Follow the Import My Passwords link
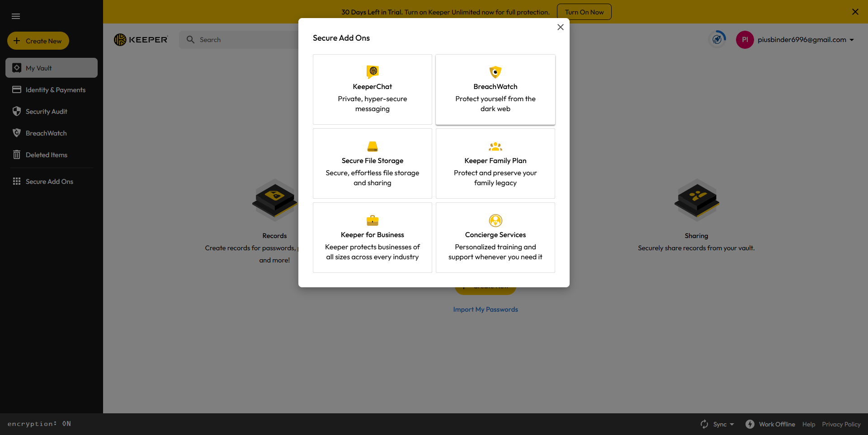The width and height of the screenshot is (868, 435). pyautogui.click(x=486, y=309)
